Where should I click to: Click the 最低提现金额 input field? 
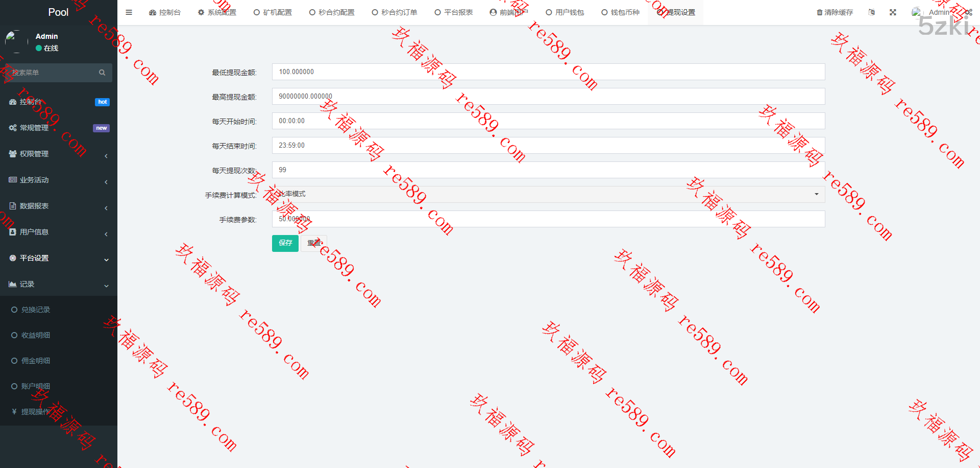(548, 72)
